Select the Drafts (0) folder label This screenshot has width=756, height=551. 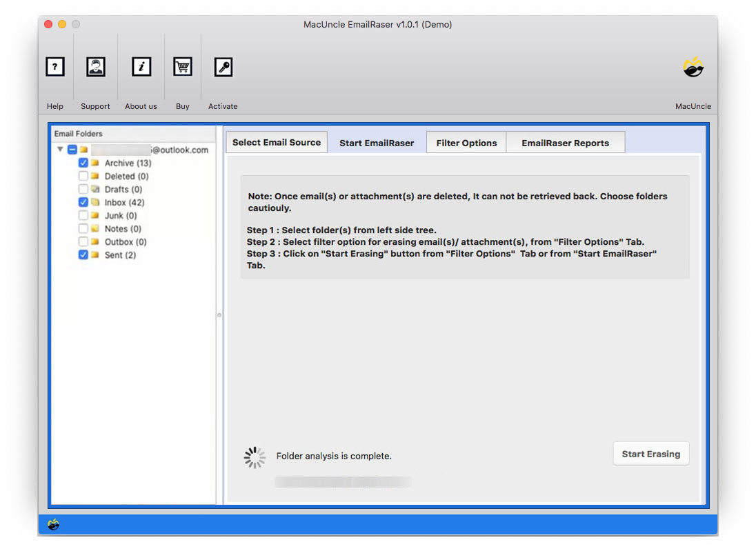[123, 190]
